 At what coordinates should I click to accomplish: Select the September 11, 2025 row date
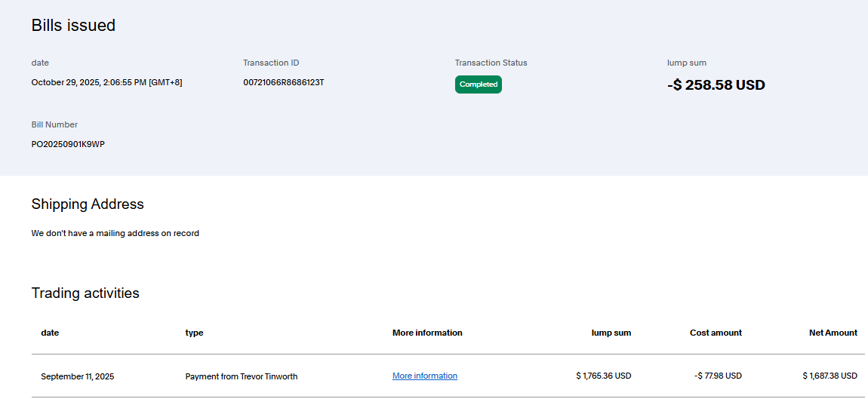point(77,376)
